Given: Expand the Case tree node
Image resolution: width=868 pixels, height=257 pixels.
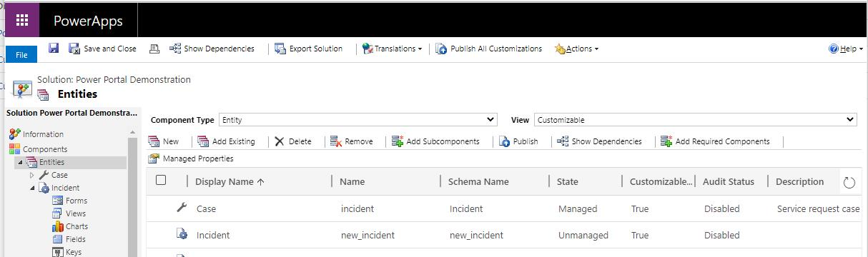Looking at the screenshot, I should (x=31, y=175).
